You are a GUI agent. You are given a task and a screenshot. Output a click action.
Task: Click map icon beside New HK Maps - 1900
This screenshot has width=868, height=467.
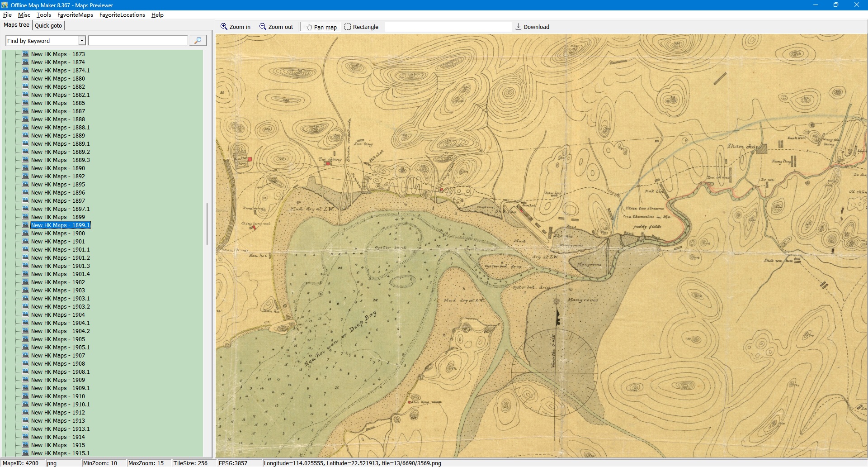tap(25, 233)
